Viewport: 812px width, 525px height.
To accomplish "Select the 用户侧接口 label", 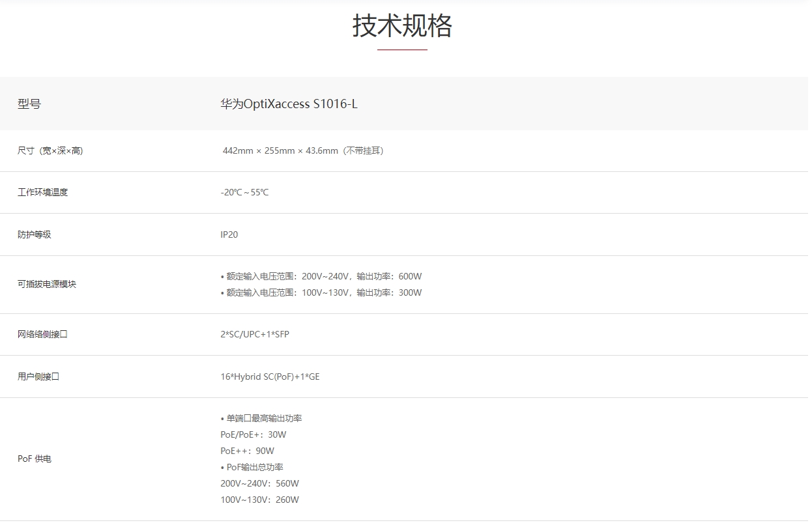I will coord(38,376).
